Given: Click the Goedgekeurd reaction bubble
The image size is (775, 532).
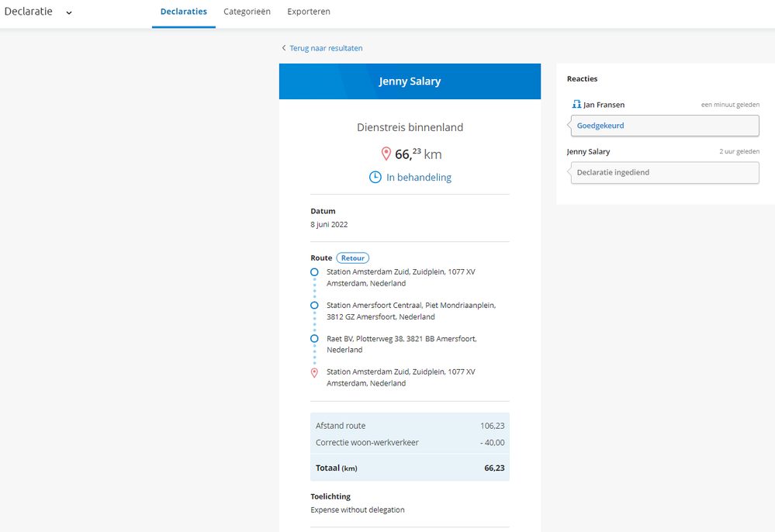Looking at the screenshot, I should (x=664, y=126).
